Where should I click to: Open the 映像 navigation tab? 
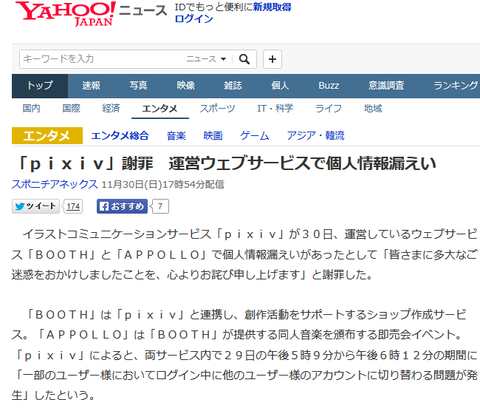pos(186,86)
